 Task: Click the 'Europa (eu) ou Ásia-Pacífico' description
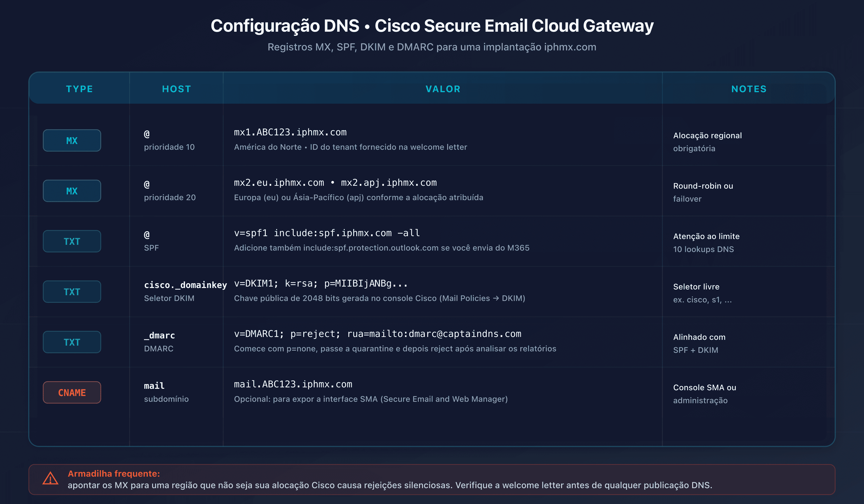[359, 198]
